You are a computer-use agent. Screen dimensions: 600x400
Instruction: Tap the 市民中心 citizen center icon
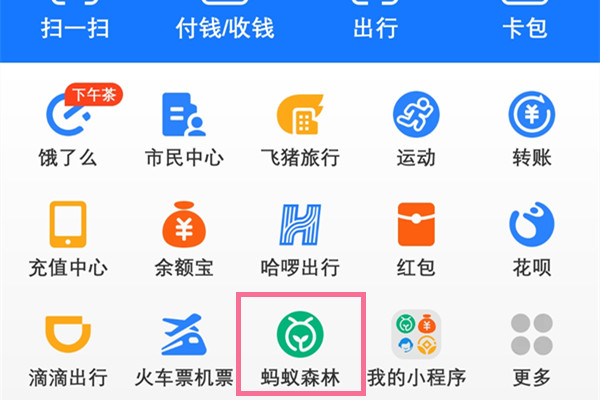tap(184, 114)
